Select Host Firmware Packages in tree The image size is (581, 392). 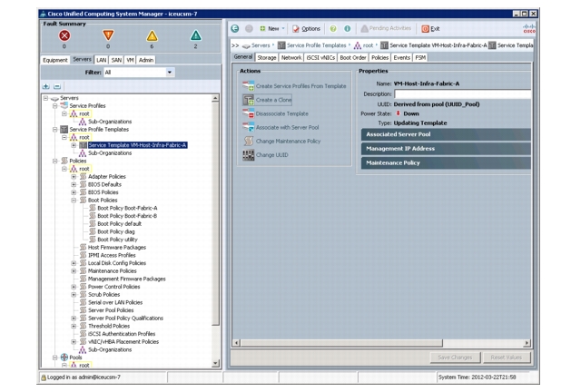(117, 248)
